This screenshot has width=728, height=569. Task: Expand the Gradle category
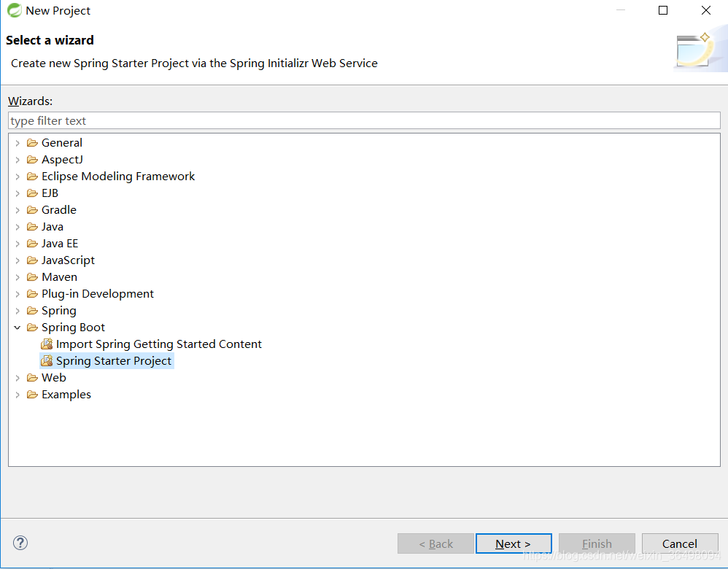pos(18,210)
